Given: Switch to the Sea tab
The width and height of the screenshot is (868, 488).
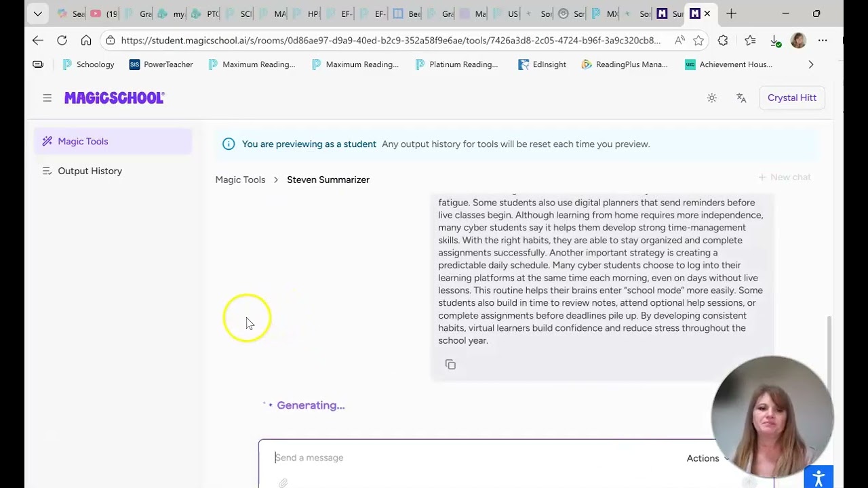Looking at the screenshot, I should [71, 14].
